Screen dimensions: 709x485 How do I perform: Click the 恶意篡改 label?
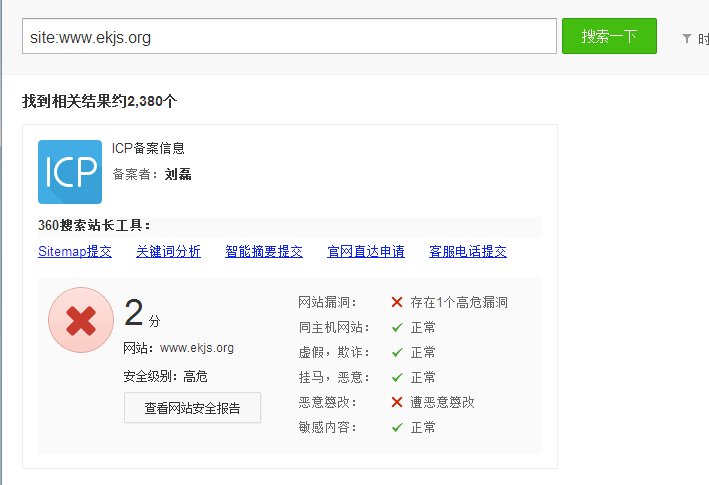327,402
